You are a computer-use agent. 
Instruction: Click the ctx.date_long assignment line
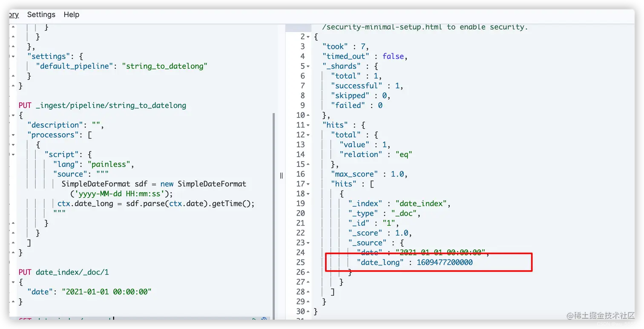coord(156,203)
